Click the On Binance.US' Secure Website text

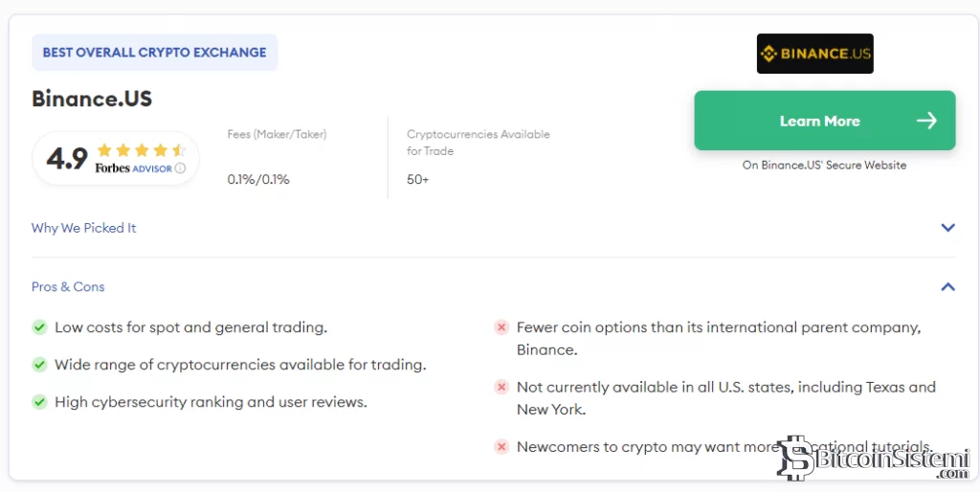coord(824,165)
